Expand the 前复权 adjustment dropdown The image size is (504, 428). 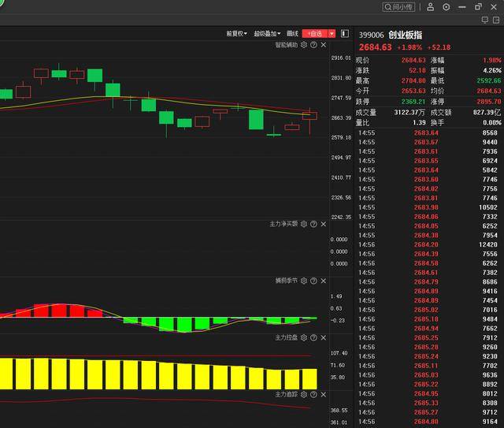coord(236,34)
